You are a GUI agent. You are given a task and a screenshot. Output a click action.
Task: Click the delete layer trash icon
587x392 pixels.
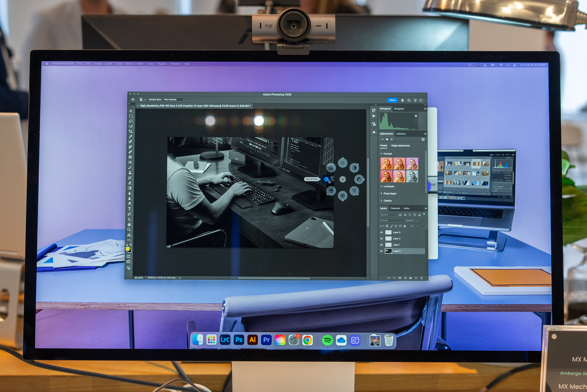(x=422, y=278)
